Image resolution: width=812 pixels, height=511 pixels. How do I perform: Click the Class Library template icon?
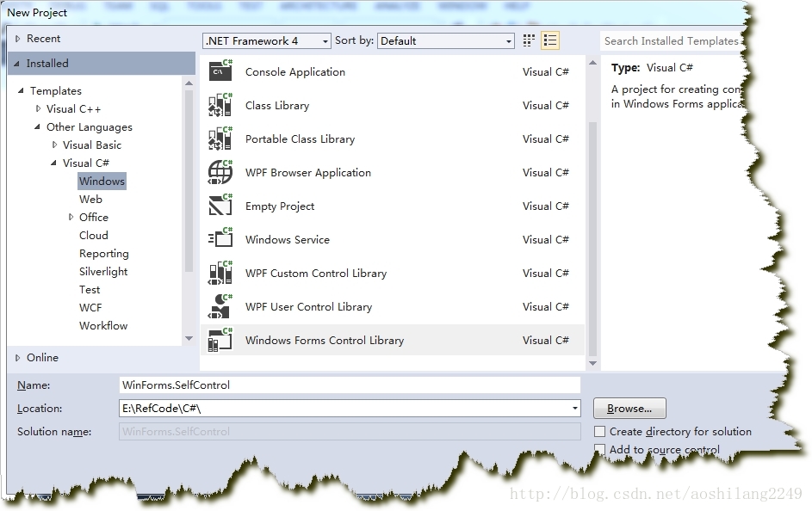click(x=220, y=105)
